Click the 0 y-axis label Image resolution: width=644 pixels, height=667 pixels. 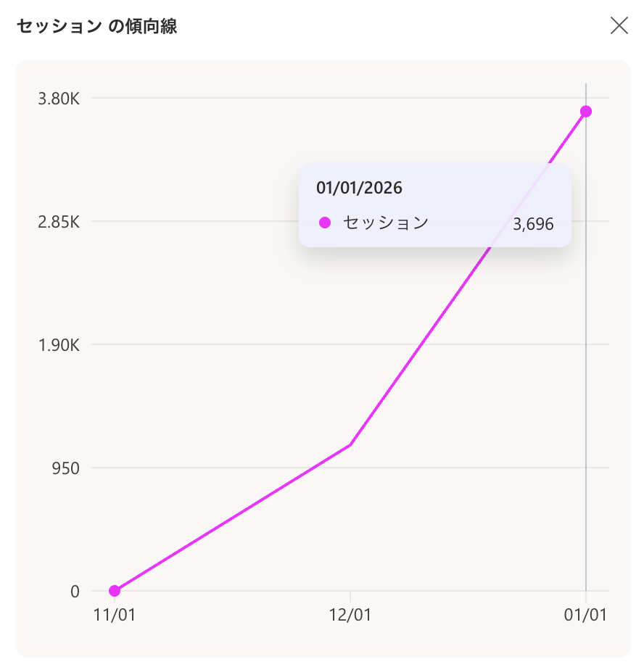click(75, 591)
